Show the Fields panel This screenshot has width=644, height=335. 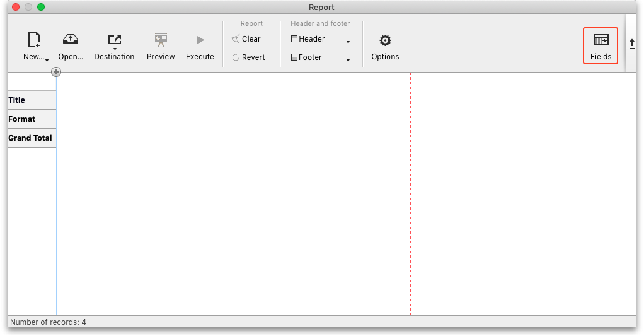[x=601, y=45]
